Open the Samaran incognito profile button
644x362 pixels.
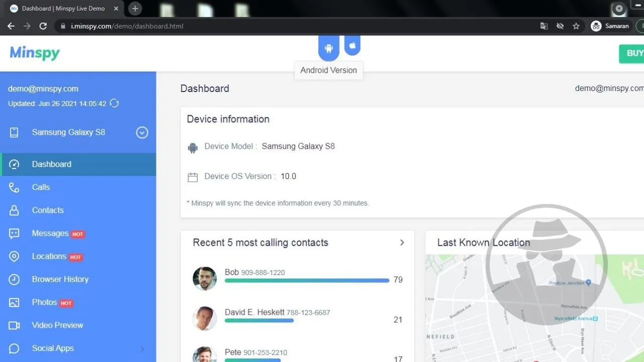click(611, 26)
